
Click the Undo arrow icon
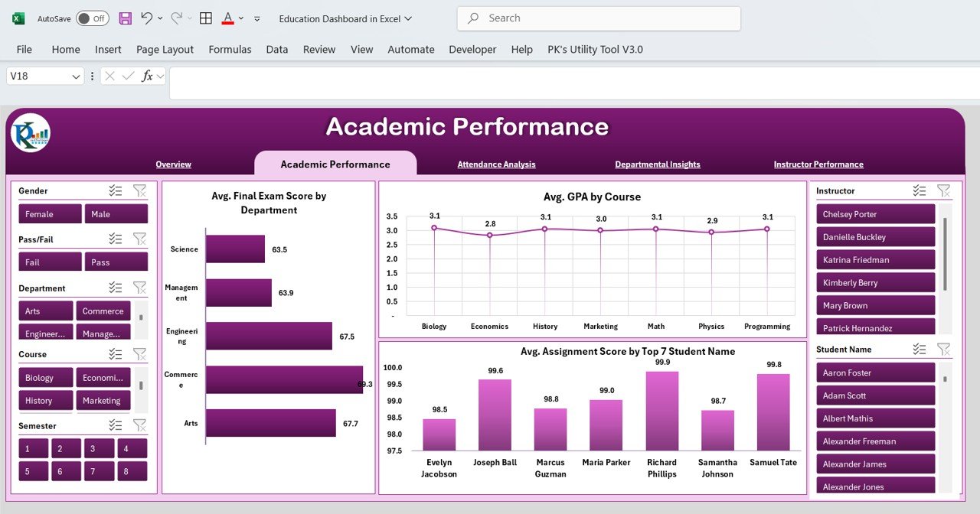click(x=147, y=18)
